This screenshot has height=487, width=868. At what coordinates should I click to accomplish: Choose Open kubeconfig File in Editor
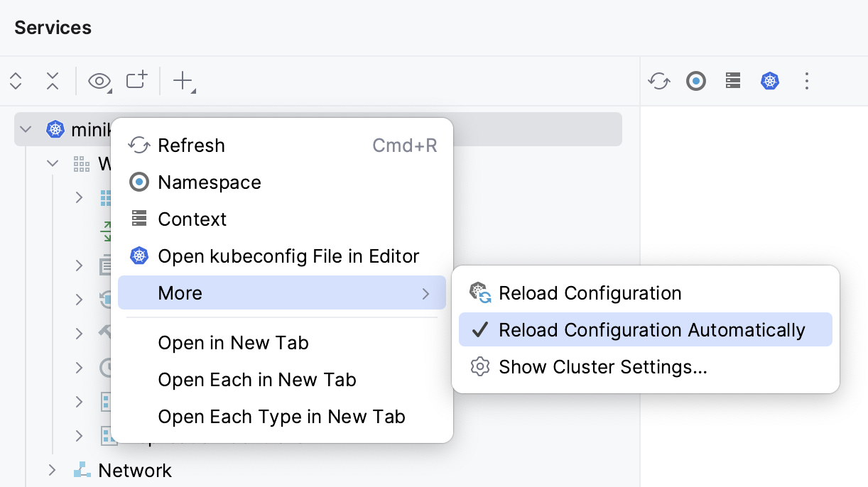[x=282, y=256]
